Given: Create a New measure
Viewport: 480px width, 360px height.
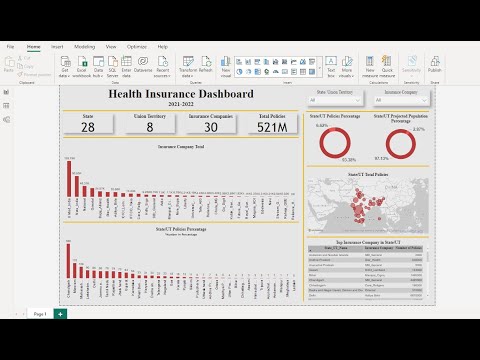Looking at the screenshot, I should tap(370, 67).
